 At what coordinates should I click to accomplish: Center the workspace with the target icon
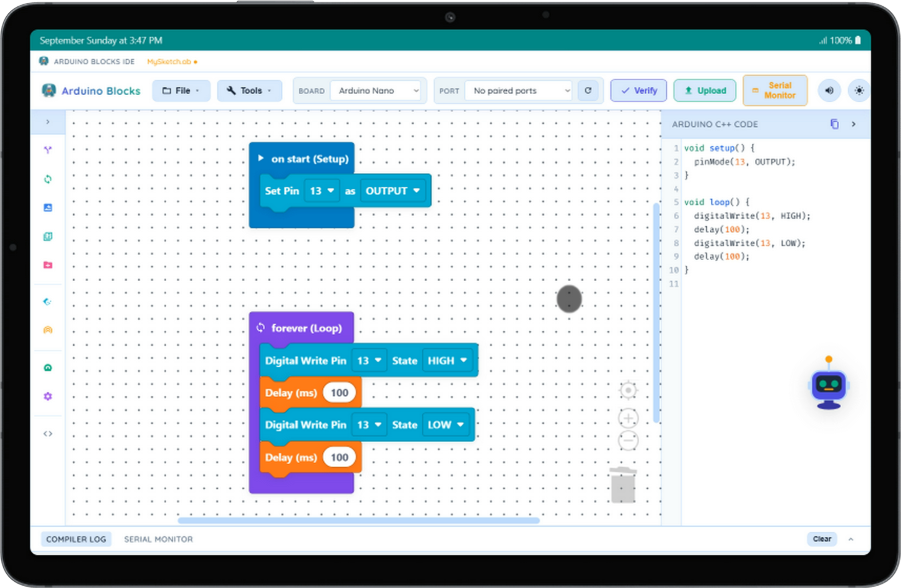point(628,390)
